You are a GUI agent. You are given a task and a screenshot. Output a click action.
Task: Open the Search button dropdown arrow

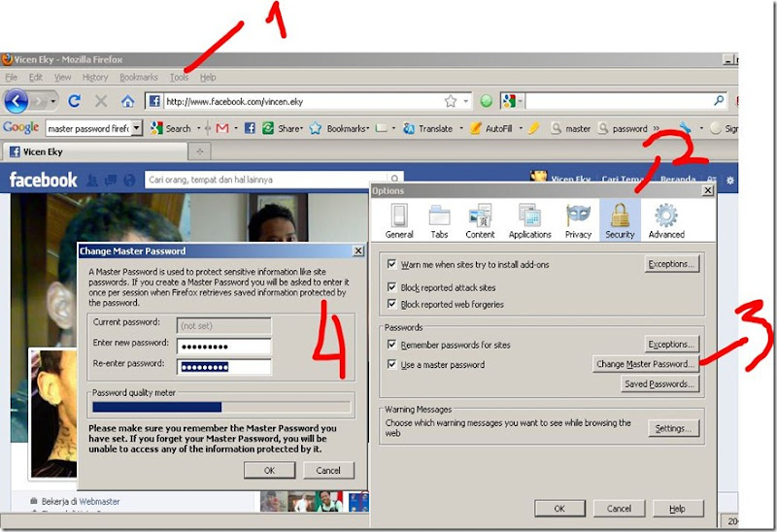[199, 128]
